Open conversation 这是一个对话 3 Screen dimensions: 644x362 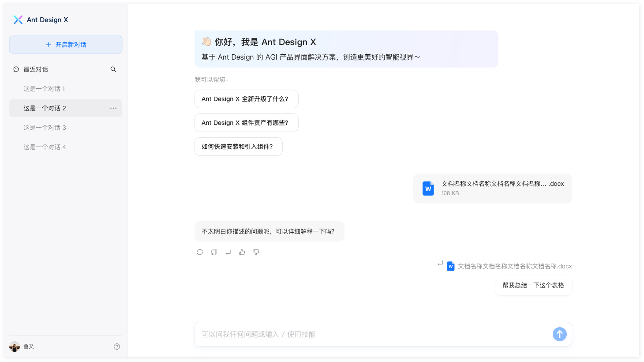(x=66, y=128)
